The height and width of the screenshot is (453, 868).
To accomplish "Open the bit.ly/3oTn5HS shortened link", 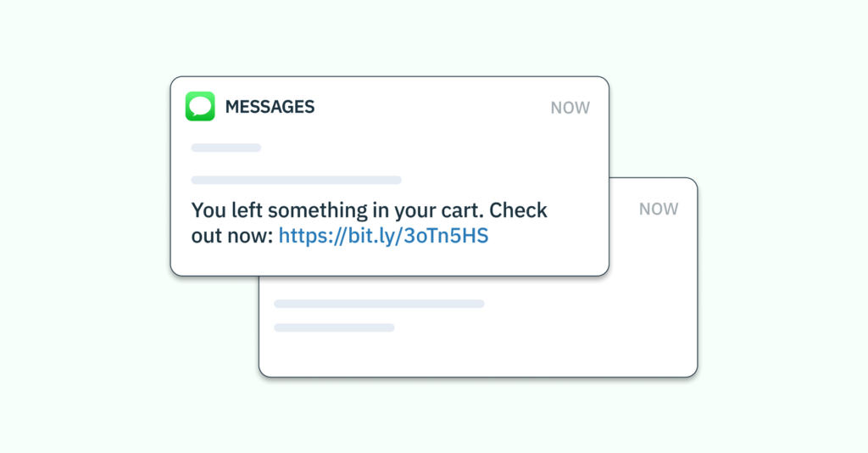I will click(x=383, y=237).
